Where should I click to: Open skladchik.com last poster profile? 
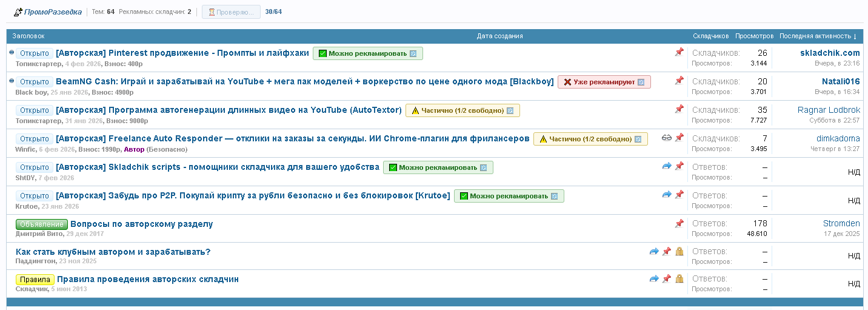click(x=830, y=53)
